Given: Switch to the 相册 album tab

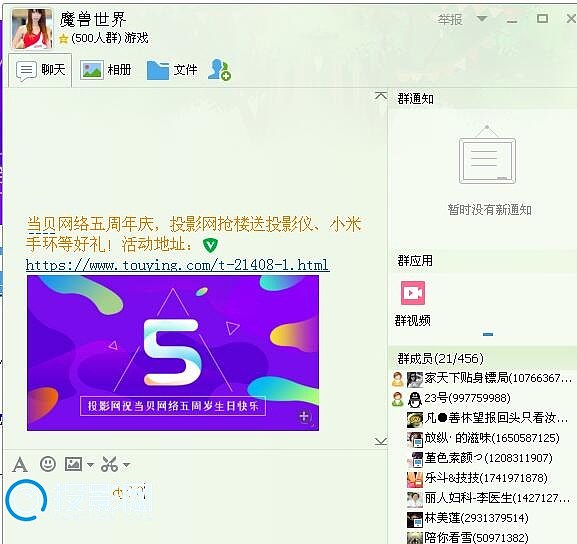Looking at the screenshot, I should (x=106, y=70).
